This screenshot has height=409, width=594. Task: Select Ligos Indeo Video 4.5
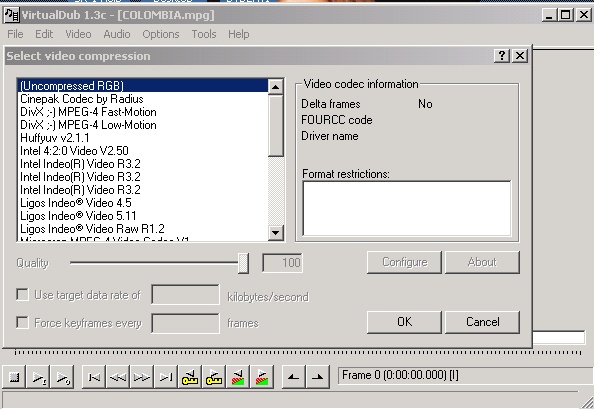[143, 203]
